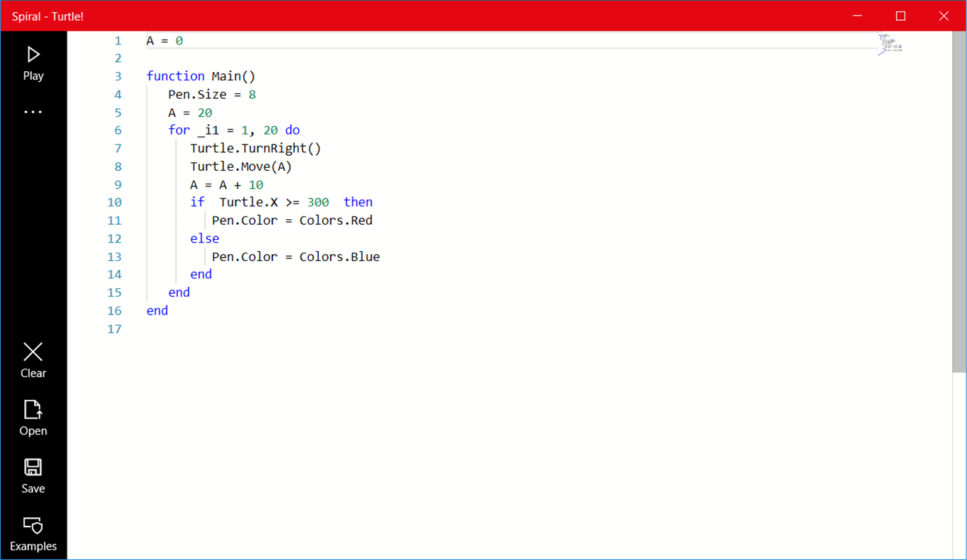Click the 'else' keyword on line 12

204,238
